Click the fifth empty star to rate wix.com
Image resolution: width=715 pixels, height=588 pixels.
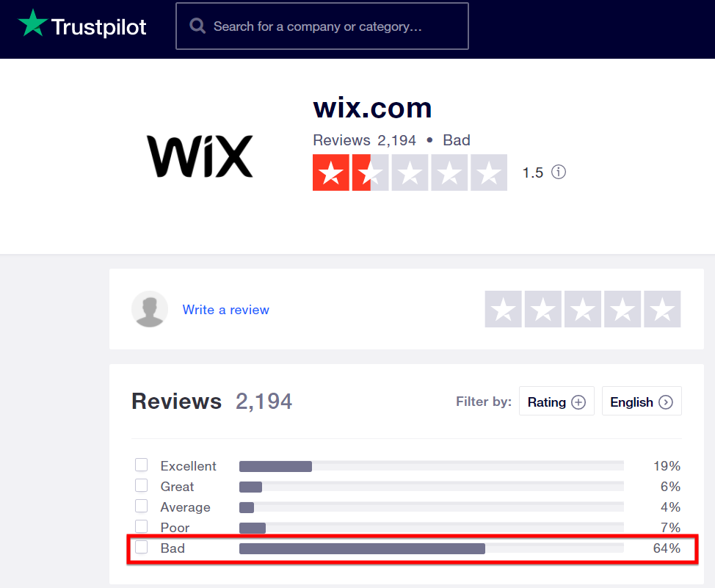(488, 173)
